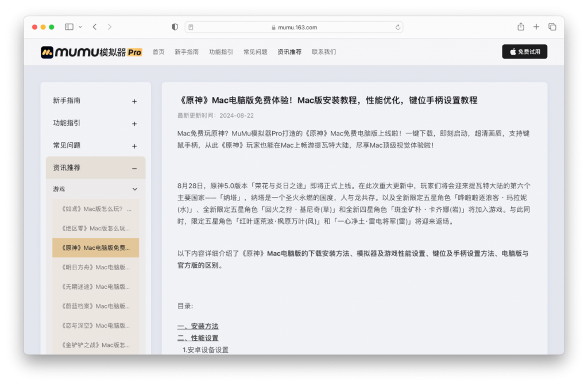Reload the page with refresh icon
Screen dimensions: 588x386
[397, 27]
